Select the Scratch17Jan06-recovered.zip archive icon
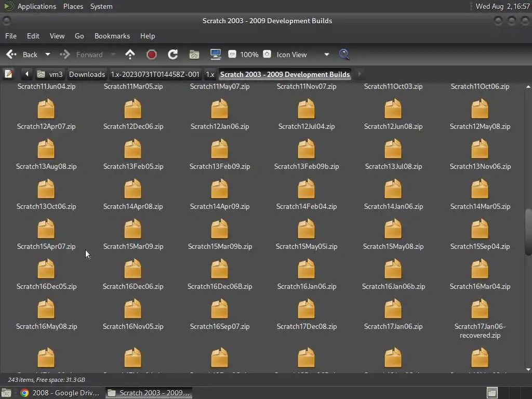The height and width of the screenshot is (399, 532). [x=480, y=309]
